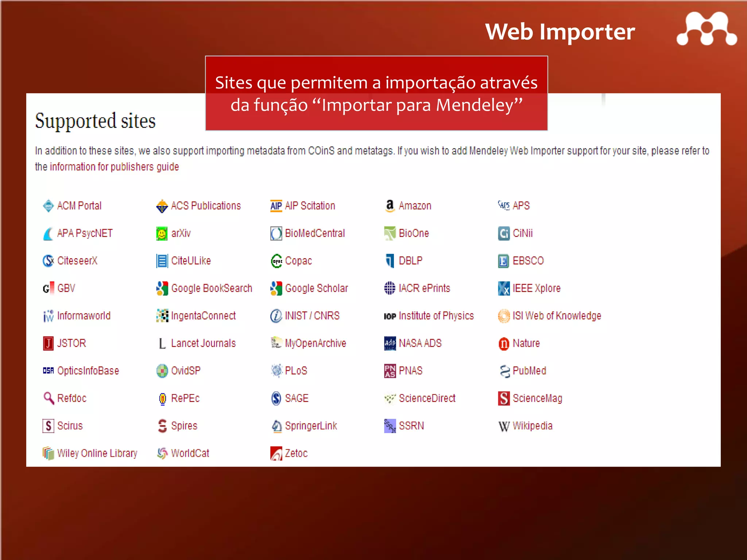The width and height of the screenshot is (747, 560).
Task: Click the BioOne green icon
Action: pyautogui.click(x=390, y=234)
